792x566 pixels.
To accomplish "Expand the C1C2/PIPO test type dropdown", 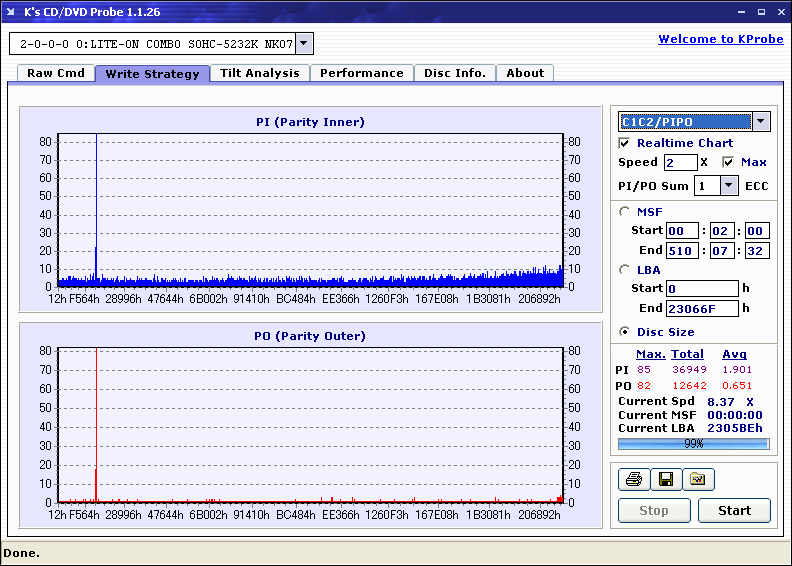I will [760, 121].
